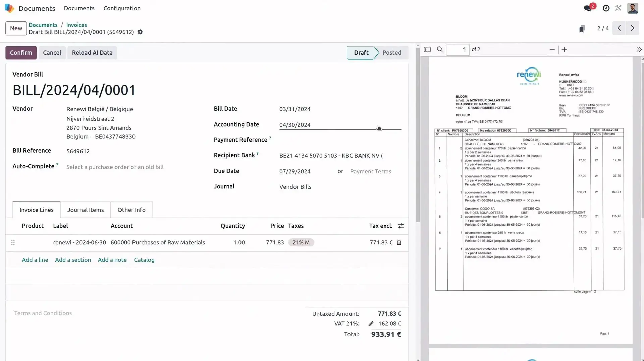Zoom out the PDF preview

tap(552, 50)
